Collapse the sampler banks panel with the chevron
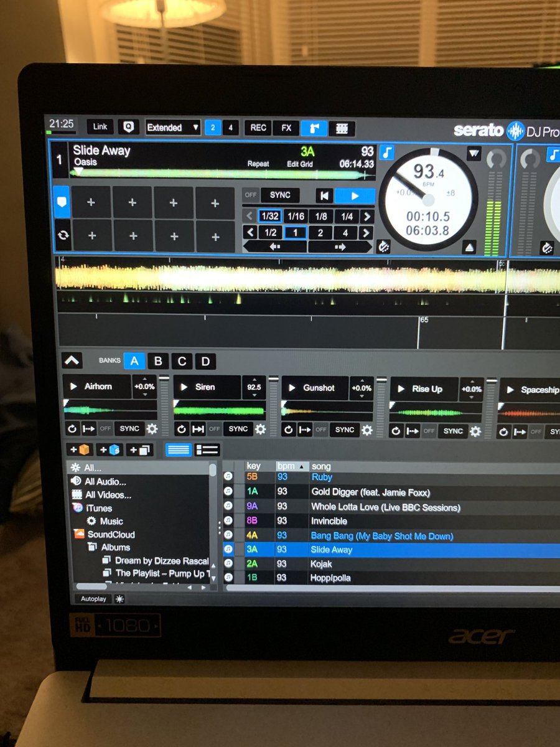 73,360
